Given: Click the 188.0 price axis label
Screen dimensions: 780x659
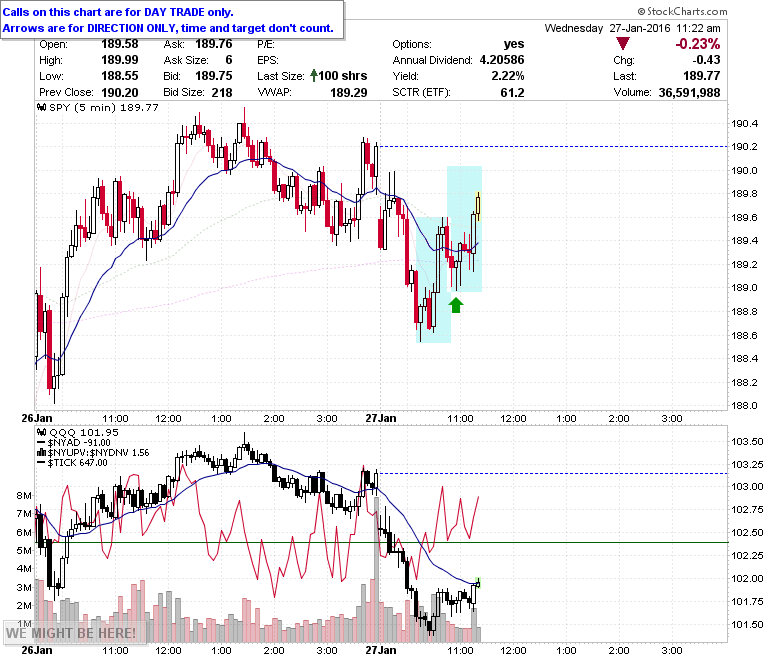Looking at the screenshot, I should coord(745,406).
